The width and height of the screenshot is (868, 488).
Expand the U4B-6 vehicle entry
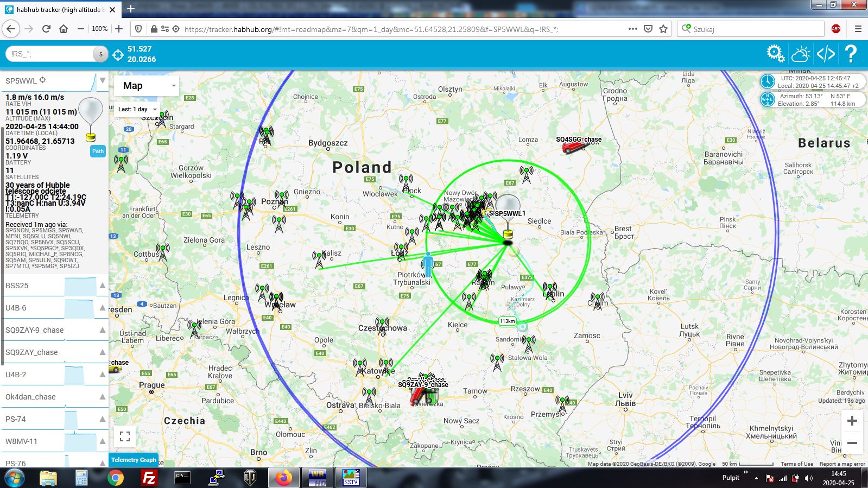54,308
